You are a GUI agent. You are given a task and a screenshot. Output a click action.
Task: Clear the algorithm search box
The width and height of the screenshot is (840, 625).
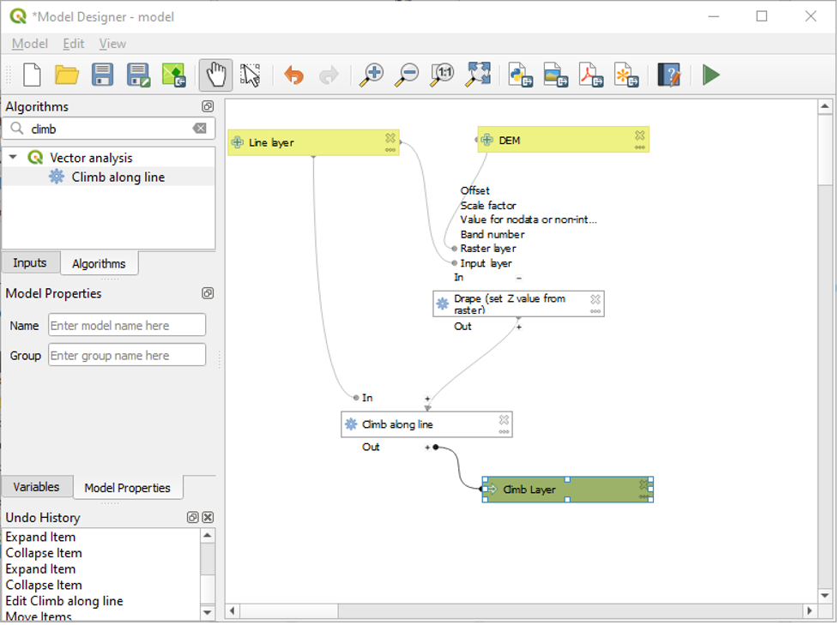point(199,129)
